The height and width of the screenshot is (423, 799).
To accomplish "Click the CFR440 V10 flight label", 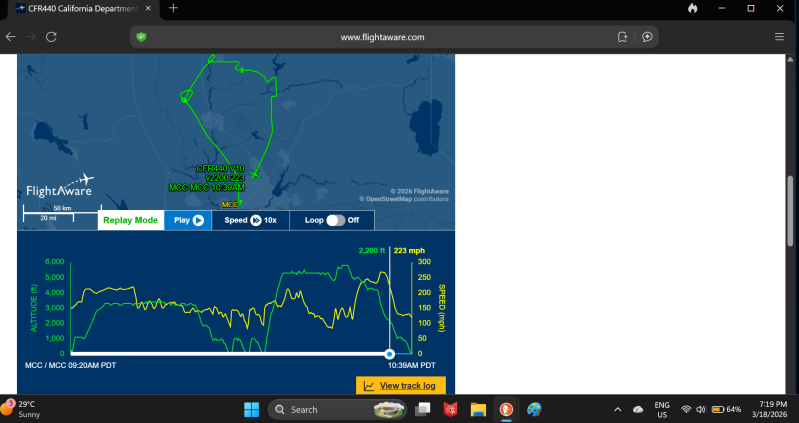I will pyautogui.click(x=220, y=169).
